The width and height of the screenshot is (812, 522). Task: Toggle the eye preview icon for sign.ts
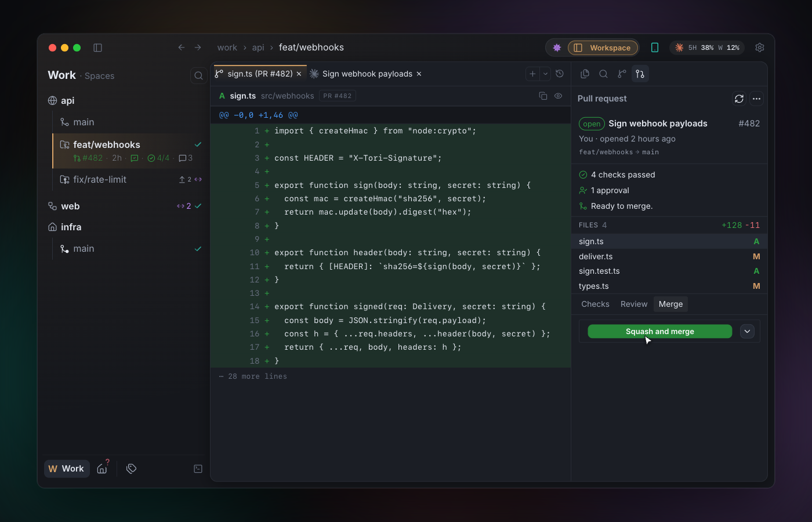point(558,96)
